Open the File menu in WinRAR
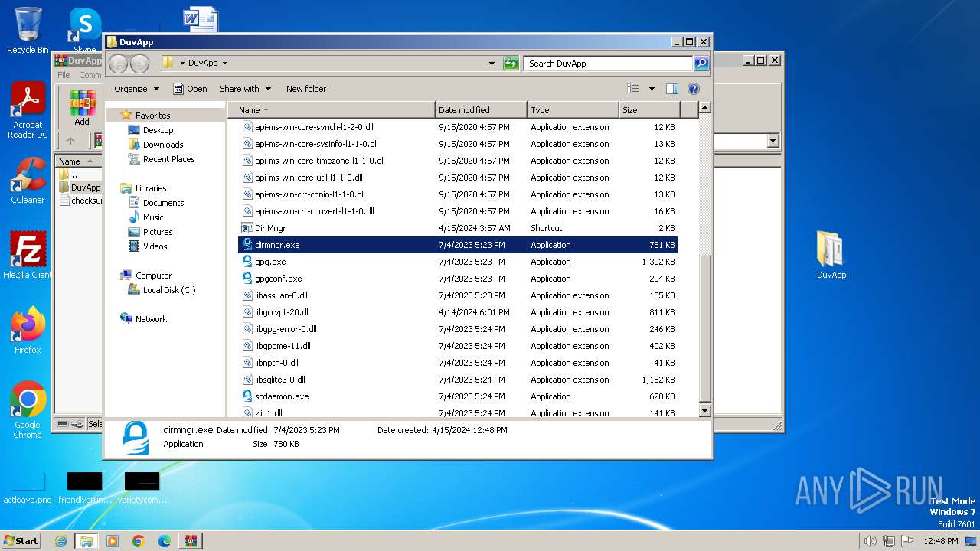 pyautogui.click(x=64, y=75)
